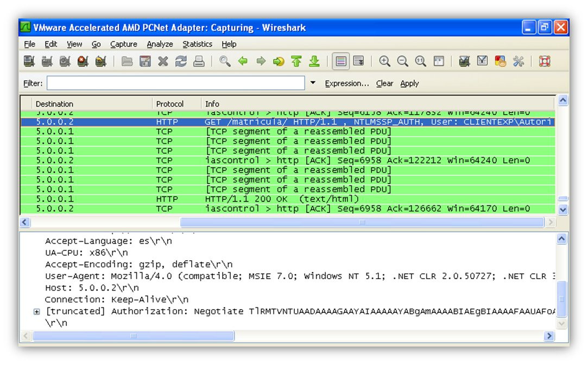Jump to last packet arrow icon
The width and height of the screenshot is (588, 365).
pos(314,61)
